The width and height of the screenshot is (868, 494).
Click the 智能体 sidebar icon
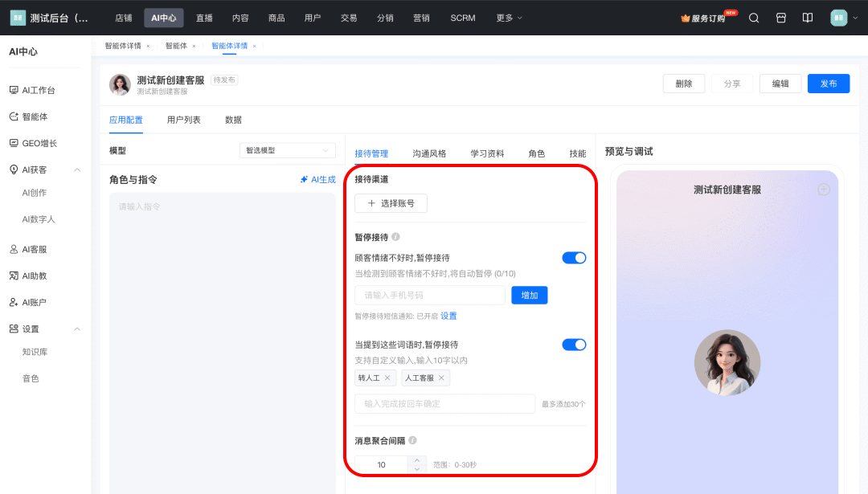click(14, 116)
